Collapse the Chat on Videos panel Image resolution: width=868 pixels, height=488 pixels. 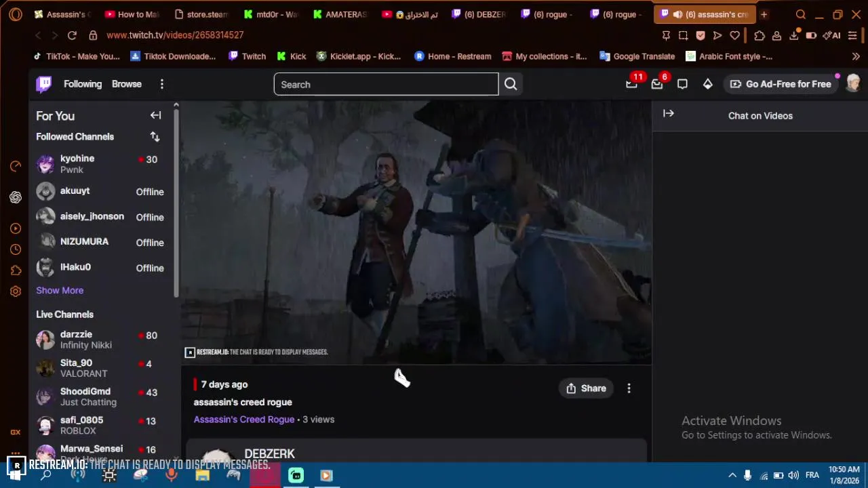pos(668,114)
